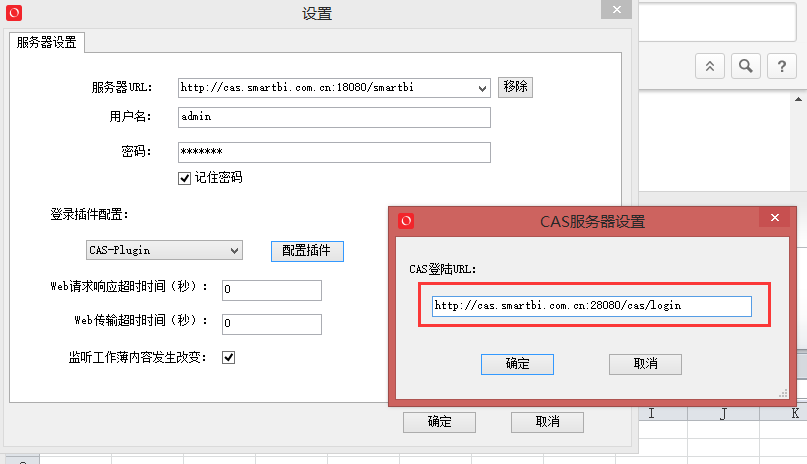The height and width of the screenshot is (464, 807).
Task: Click the collapse double-chevron icon in background panel
Action: coord(710,66)
